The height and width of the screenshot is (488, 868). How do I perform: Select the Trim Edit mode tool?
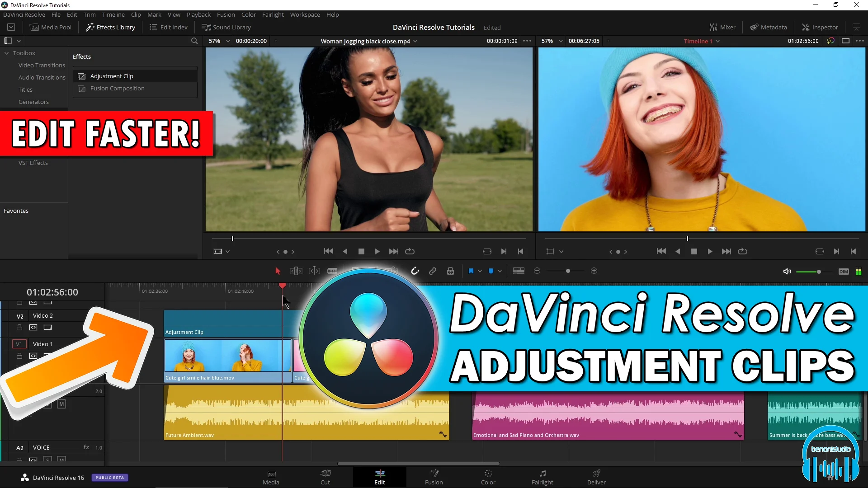(296, 271)
